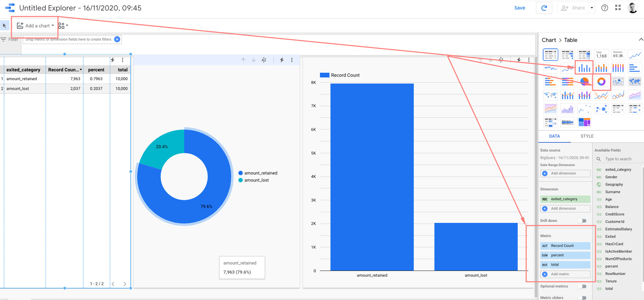
Task: Select the column chart type
Action: tap(584, 68)
